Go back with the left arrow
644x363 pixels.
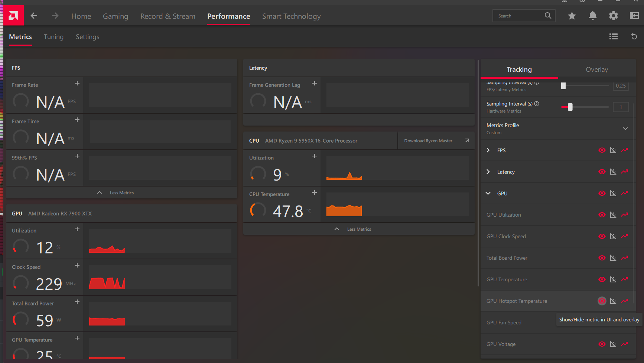[x=34, y=16]
